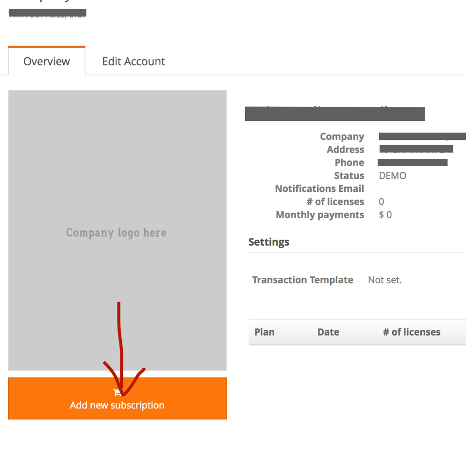Switch to the Overview tab
Screen dimensions: 466x476
click(47, 61)
